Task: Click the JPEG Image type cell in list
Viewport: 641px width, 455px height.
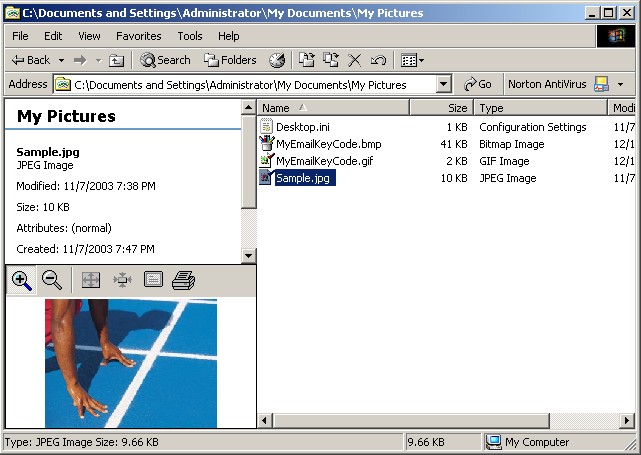Action: (x=507, y=178)
